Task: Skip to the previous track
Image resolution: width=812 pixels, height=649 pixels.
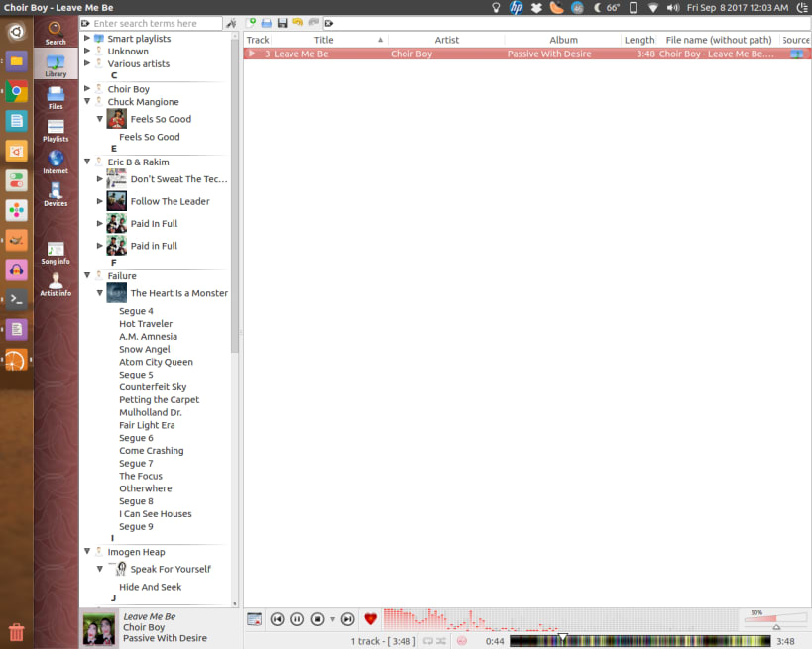Action: click(x=277, y=619)
